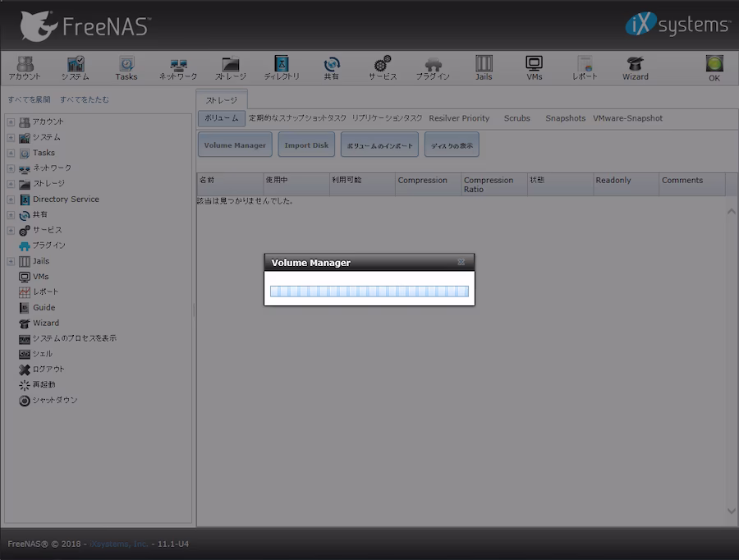Select the ボリューム sub-tab

222,118
